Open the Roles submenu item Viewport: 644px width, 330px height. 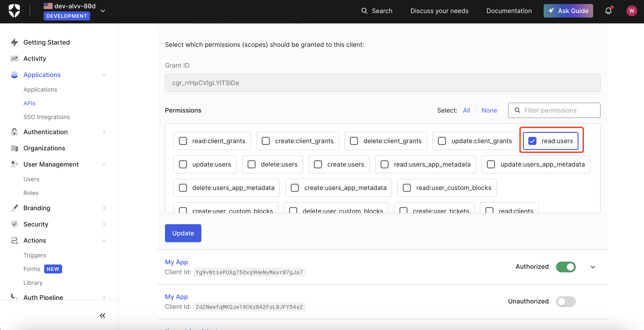click(31, 193)
